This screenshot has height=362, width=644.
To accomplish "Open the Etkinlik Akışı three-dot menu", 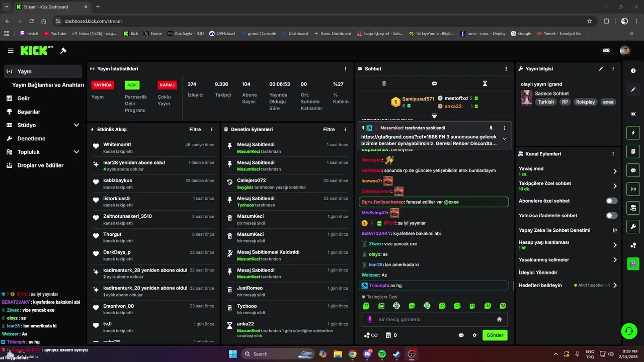I will tap(211, 129).
